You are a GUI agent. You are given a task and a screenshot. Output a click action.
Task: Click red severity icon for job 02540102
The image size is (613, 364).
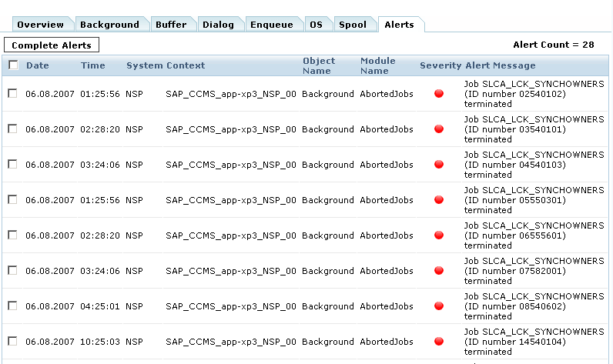click(439, 94)
